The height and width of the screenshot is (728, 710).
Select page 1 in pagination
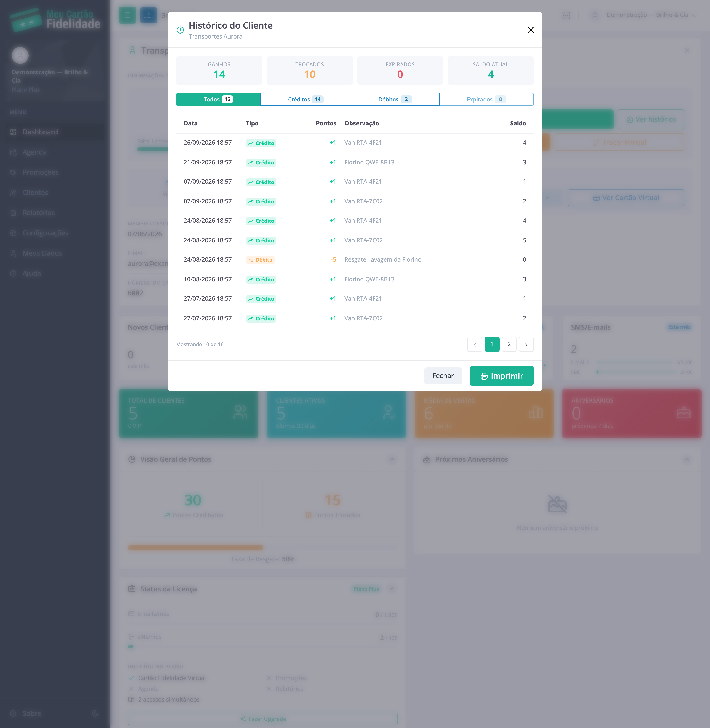coord(492,344)
